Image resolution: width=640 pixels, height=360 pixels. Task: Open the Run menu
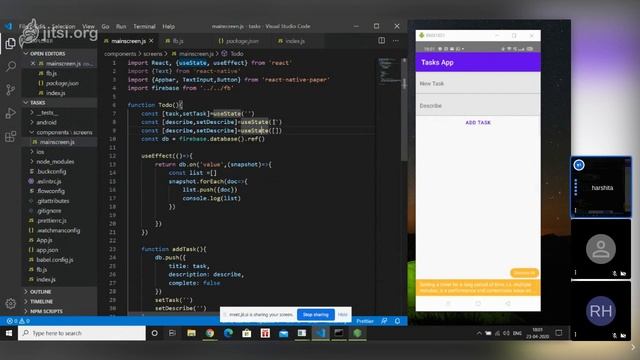121,26
